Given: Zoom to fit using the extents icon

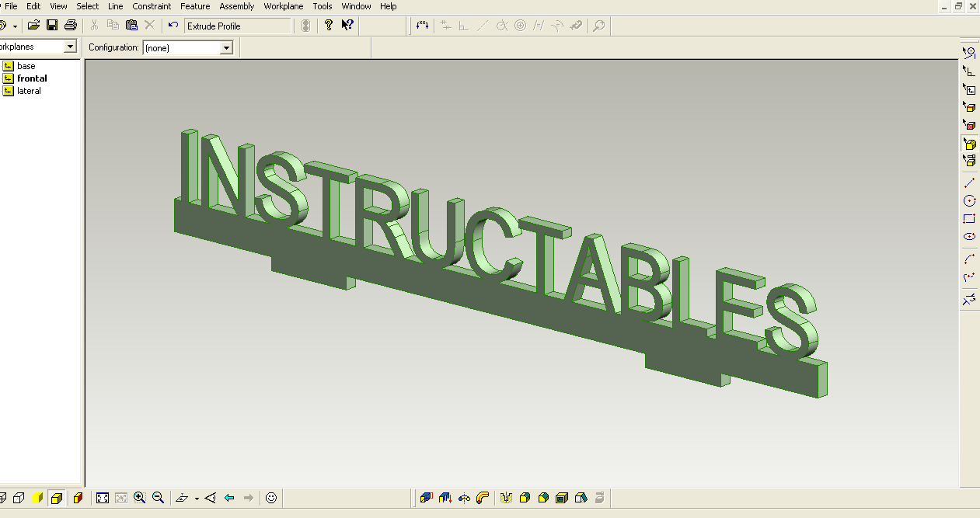Looking at the screenshot, I should (103, 498).
